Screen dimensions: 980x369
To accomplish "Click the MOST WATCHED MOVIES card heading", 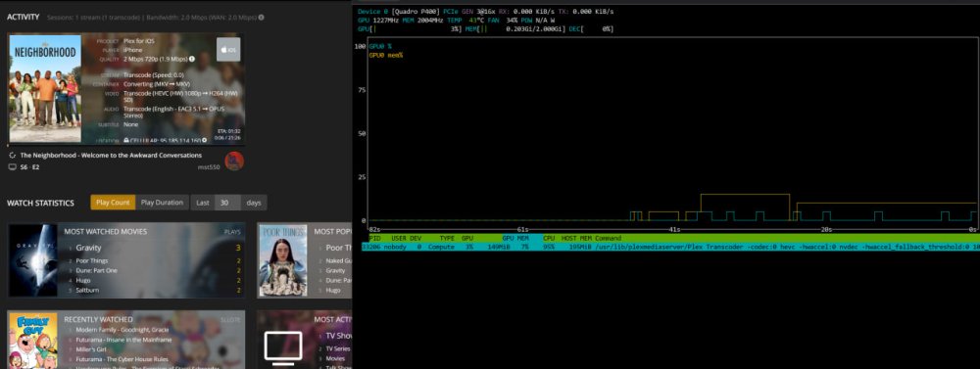I will click(x=106, y=232).
